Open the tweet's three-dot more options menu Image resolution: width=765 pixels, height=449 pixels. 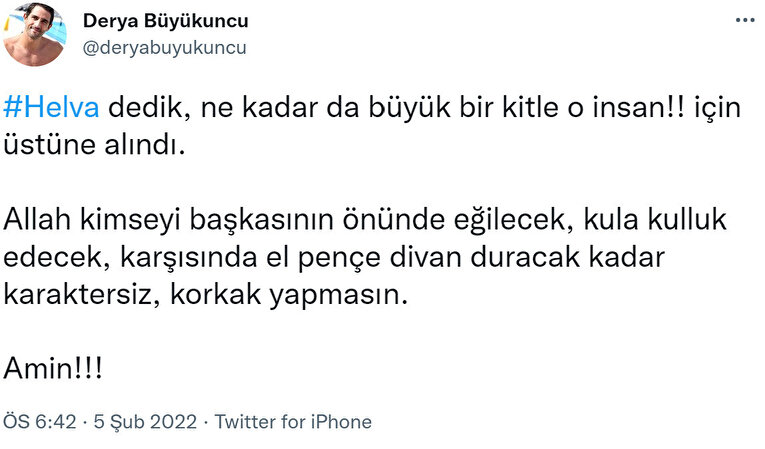(743, 20)
